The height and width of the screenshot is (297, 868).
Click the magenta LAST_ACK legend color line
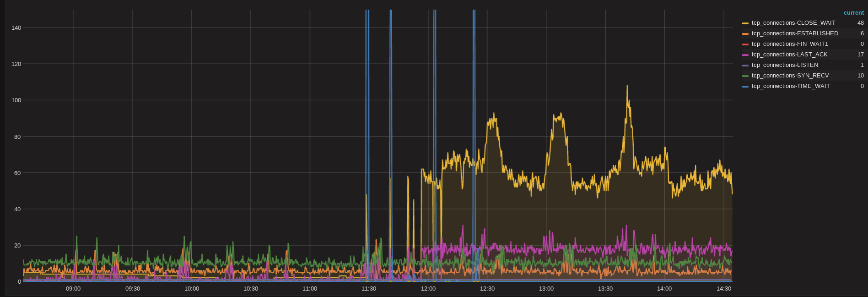click(745, 55)
